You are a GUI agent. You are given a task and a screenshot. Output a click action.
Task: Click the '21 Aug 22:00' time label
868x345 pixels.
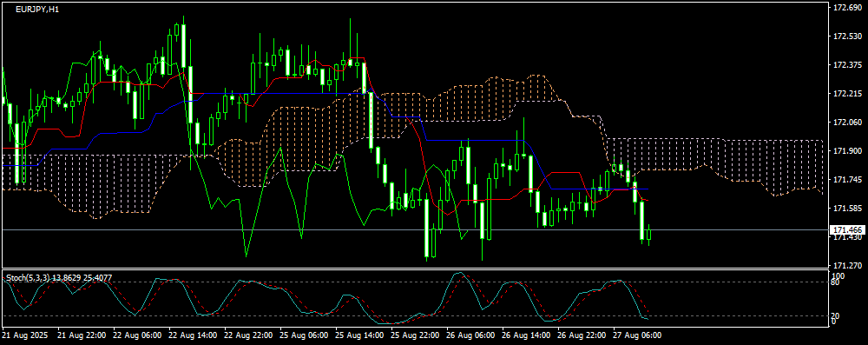(x=82, y=335)
